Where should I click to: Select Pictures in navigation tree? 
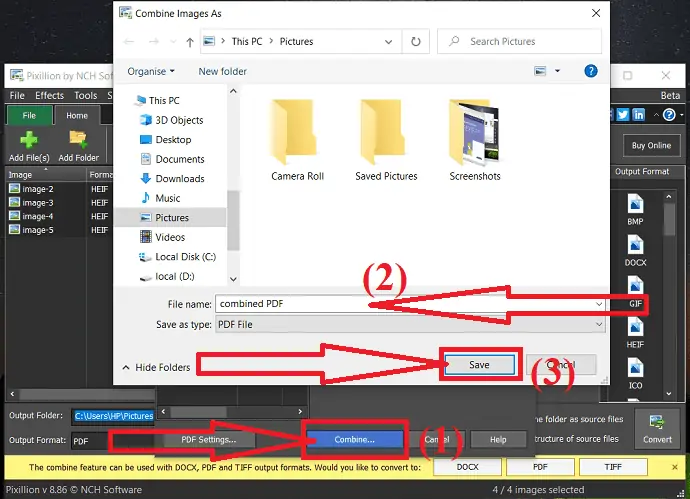170,217
